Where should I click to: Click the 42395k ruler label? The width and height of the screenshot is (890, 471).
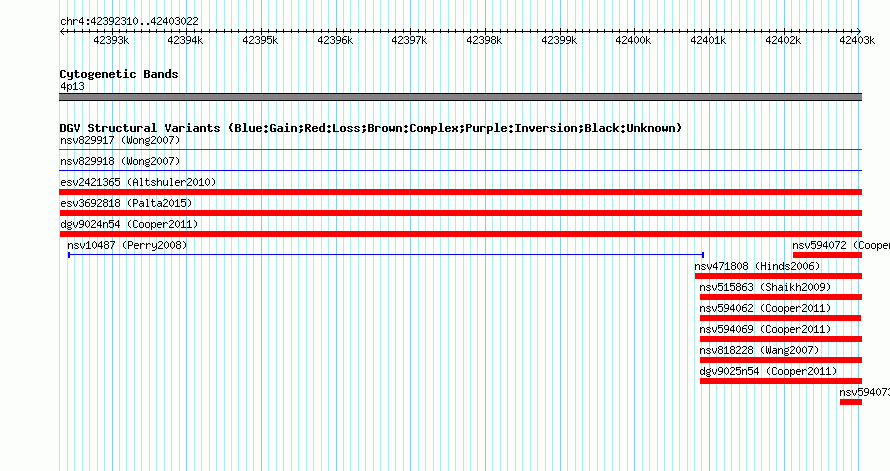[260, 40]
